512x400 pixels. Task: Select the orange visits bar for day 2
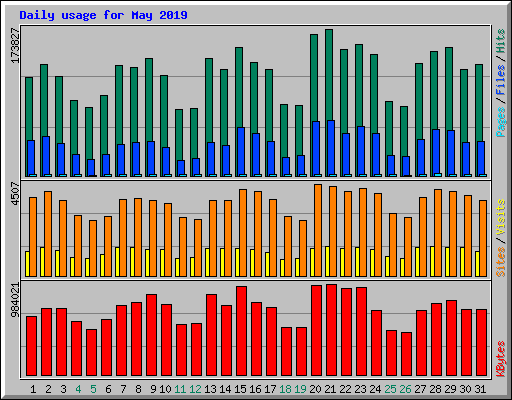pyautogui.click(x=48, y=234)
